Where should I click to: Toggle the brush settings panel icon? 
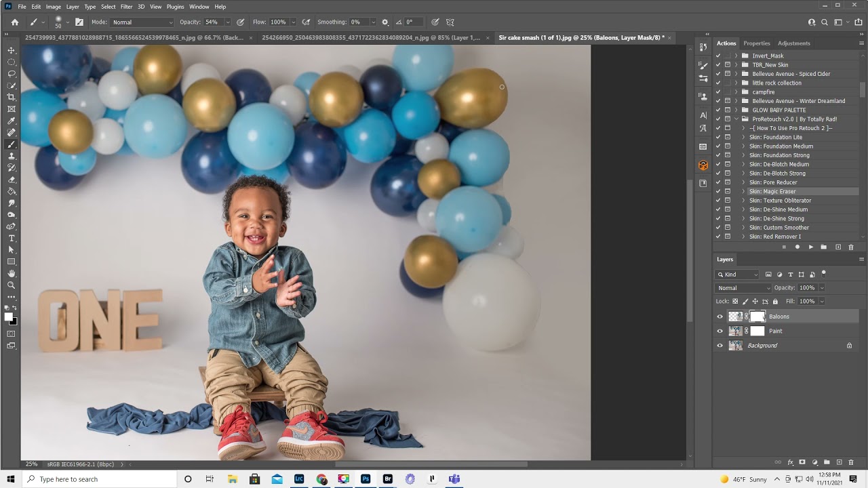pos(79,22)
